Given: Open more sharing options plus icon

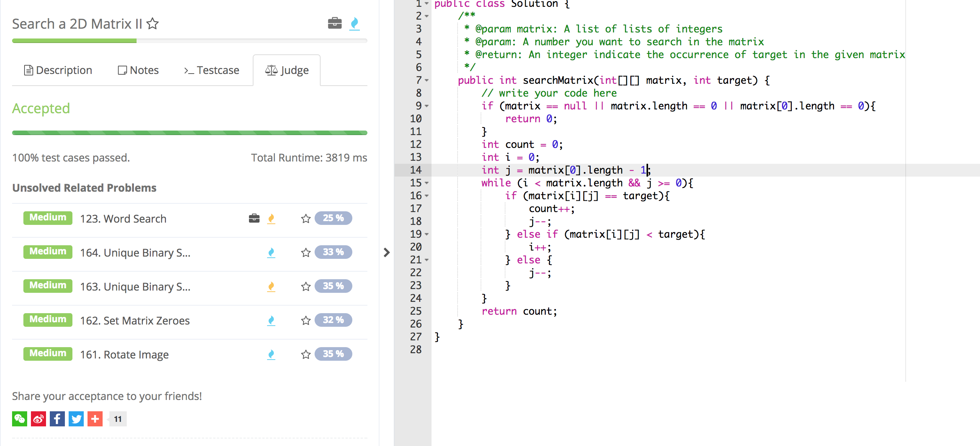Looking at the screenshot, I should pyautogui.click(x=95, y=418).
